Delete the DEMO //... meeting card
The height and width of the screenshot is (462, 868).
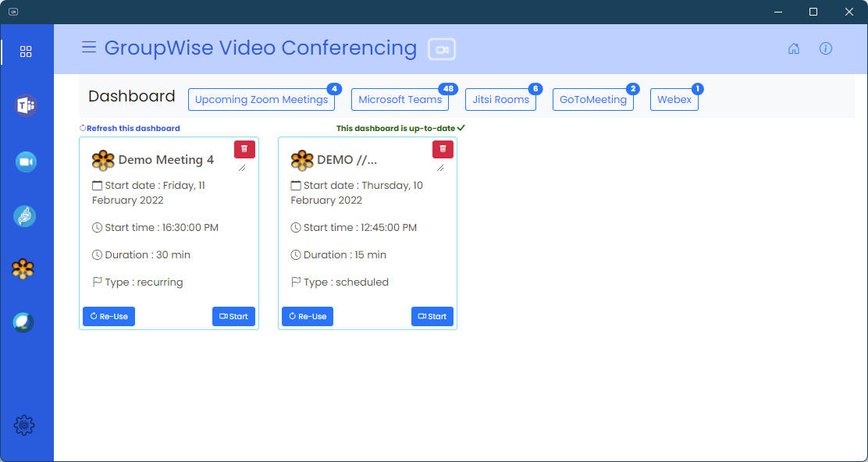[443, 149]
